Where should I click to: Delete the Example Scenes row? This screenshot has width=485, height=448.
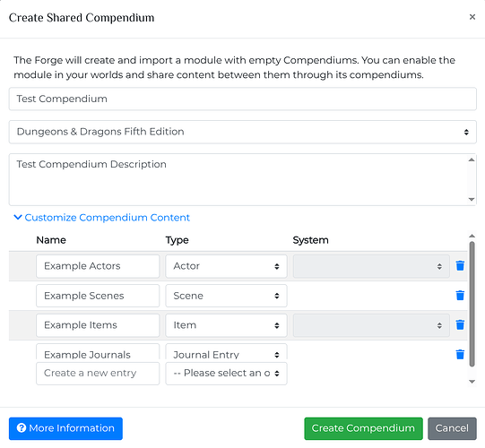(460, 296)
